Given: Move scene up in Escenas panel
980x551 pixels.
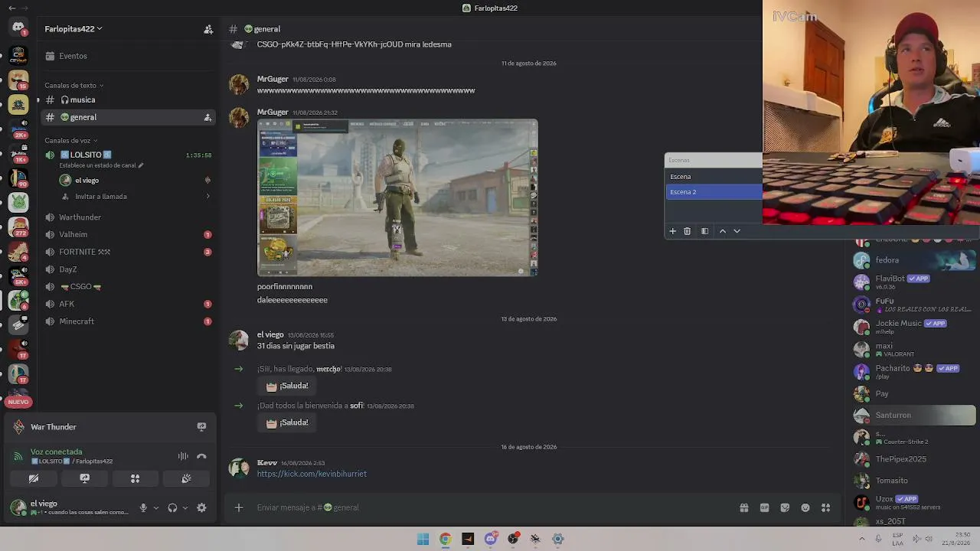Looking at the screenshot, I should coord(722,231).
